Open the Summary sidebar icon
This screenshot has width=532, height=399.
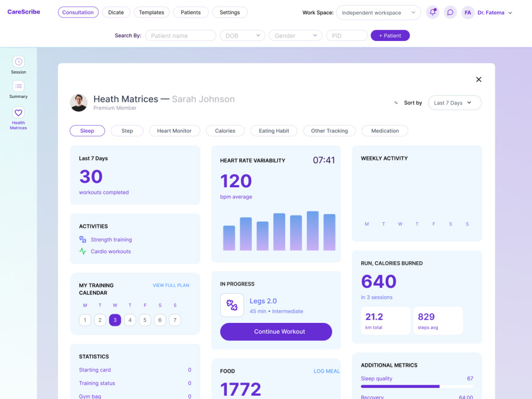18,86
